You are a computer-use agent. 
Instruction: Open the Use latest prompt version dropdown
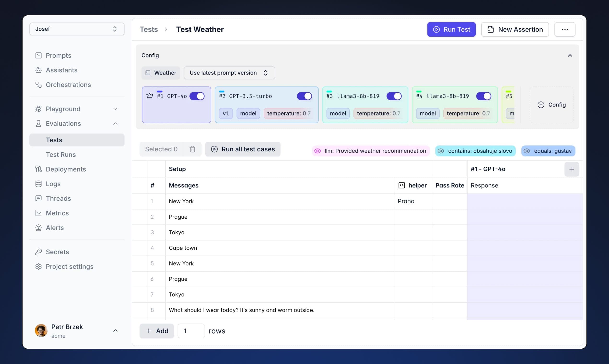tap(228, 72)
